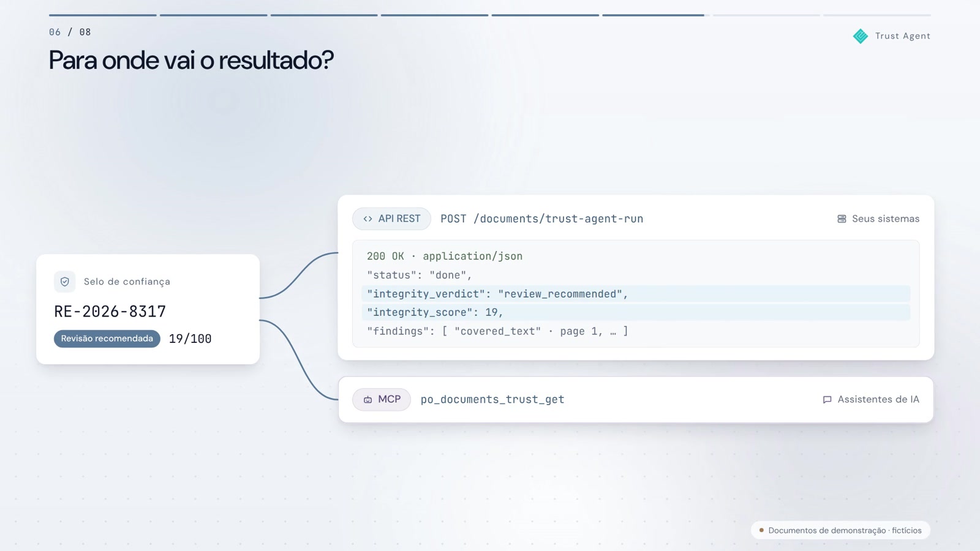The image size is (980, 551).
Task: Click the robot icon in the MCP badge
Action: click(x=367, y=400)
